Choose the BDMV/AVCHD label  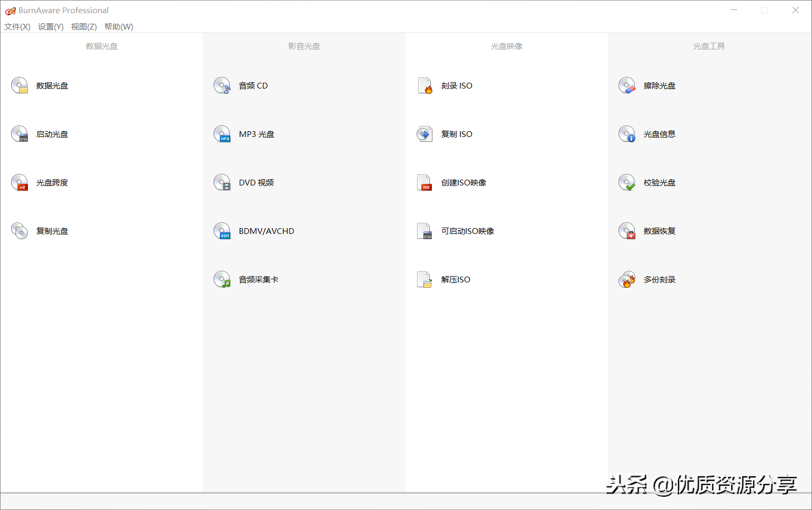coord(266,231)
